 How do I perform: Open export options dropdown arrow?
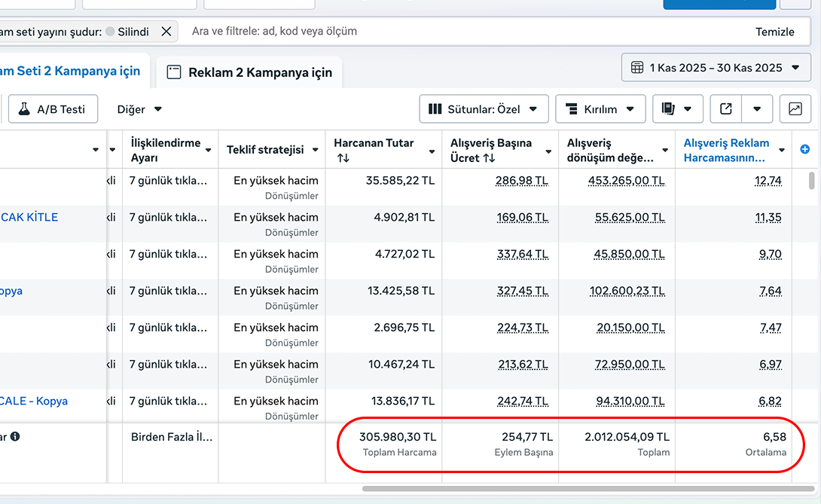point(757,109)
